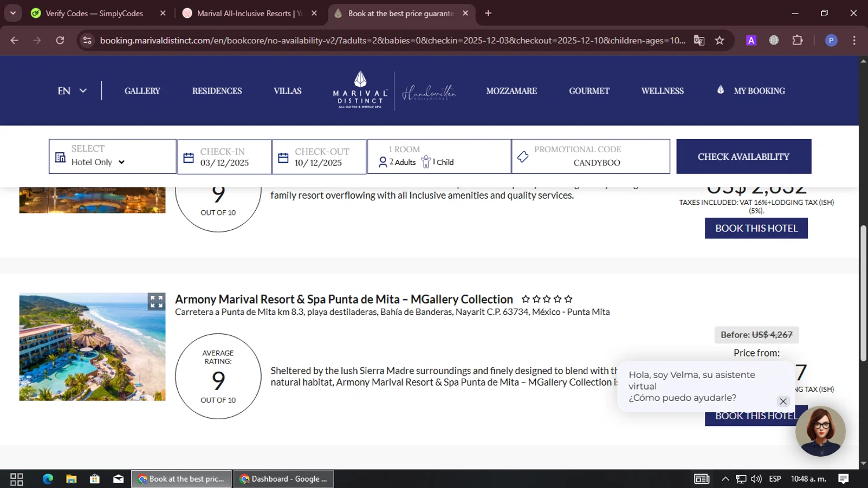This screenshot has height=488, width=868.
Task: Open the Chrome three-dot menu
Action: [x=854, y=41]
